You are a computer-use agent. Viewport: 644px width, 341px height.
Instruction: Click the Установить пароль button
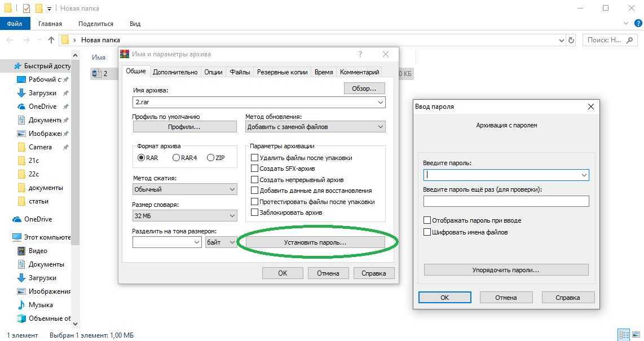315,242
